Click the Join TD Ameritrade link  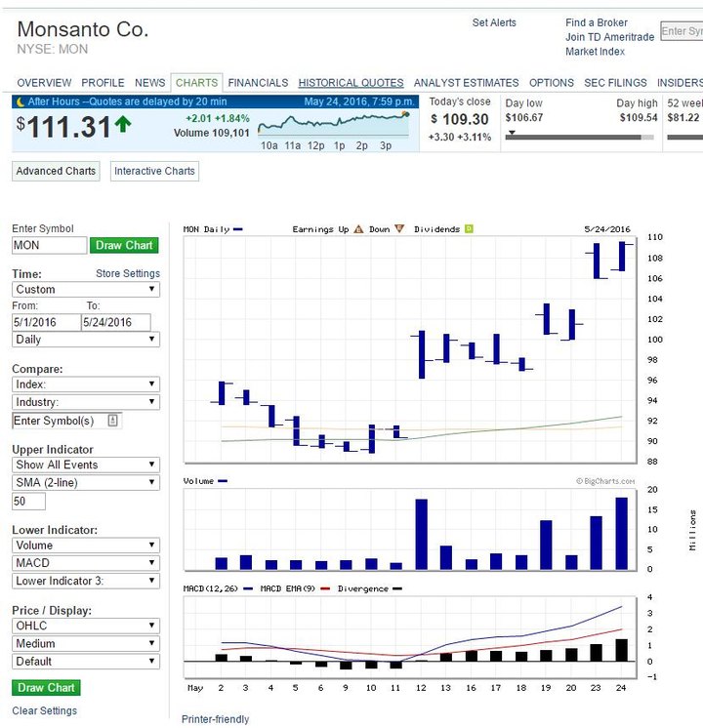(609, 37)
